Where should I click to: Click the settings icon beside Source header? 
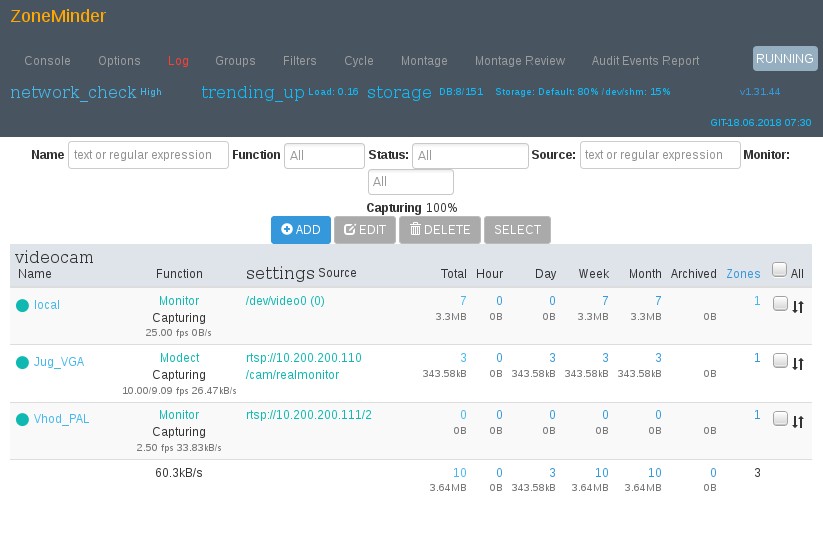click(x=280, y=273)
